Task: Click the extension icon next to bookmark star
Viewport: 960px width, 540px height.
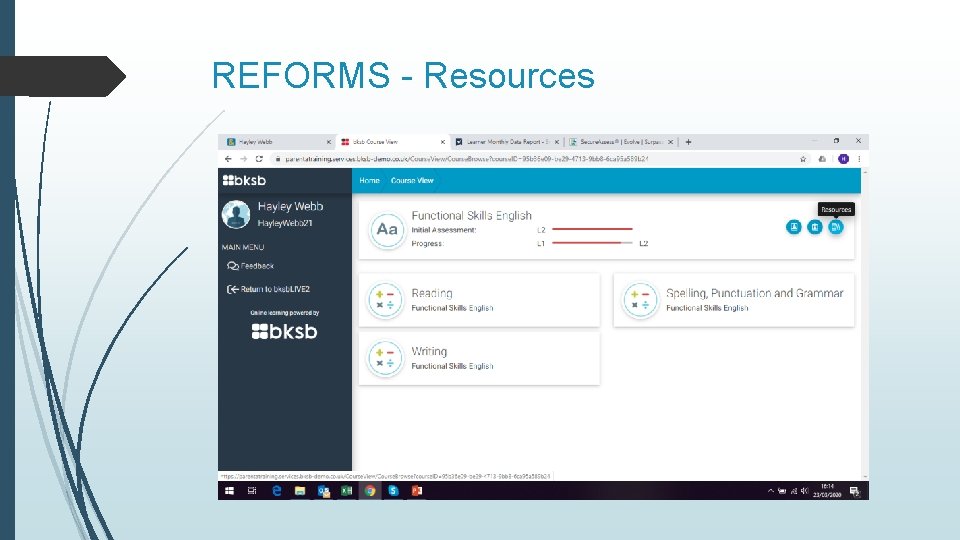Action: (x=822, y=159)
